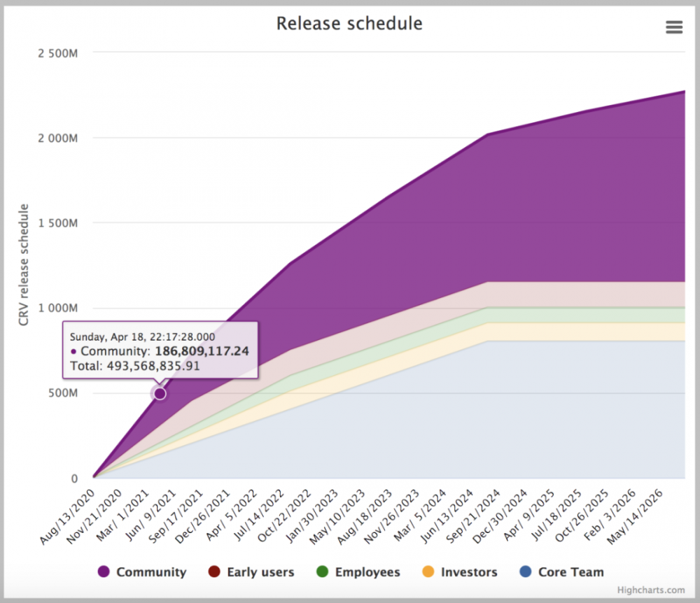Click the CRV release schedule axis title
The width and height of the screenshot is (700, 603).
point(23,265)
